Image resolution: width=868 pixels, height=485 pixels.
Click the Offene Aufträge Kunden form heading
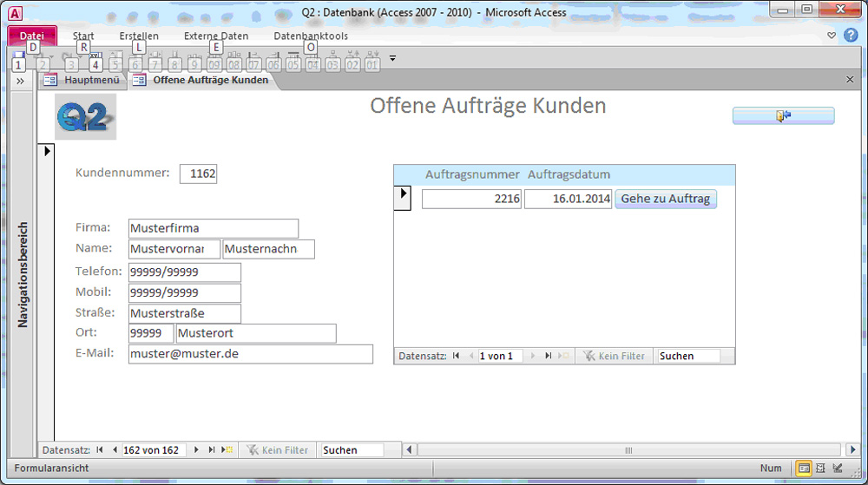[x=488, y=106]
